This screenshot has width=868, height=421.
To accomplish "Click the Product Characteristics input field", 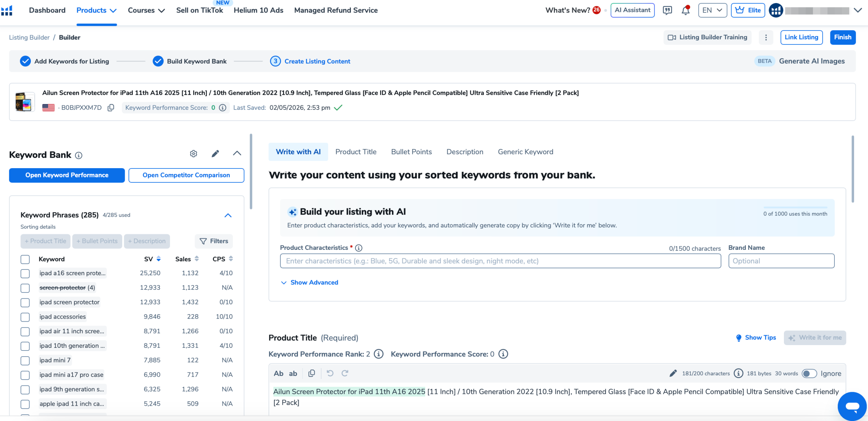I will (500, 261).
